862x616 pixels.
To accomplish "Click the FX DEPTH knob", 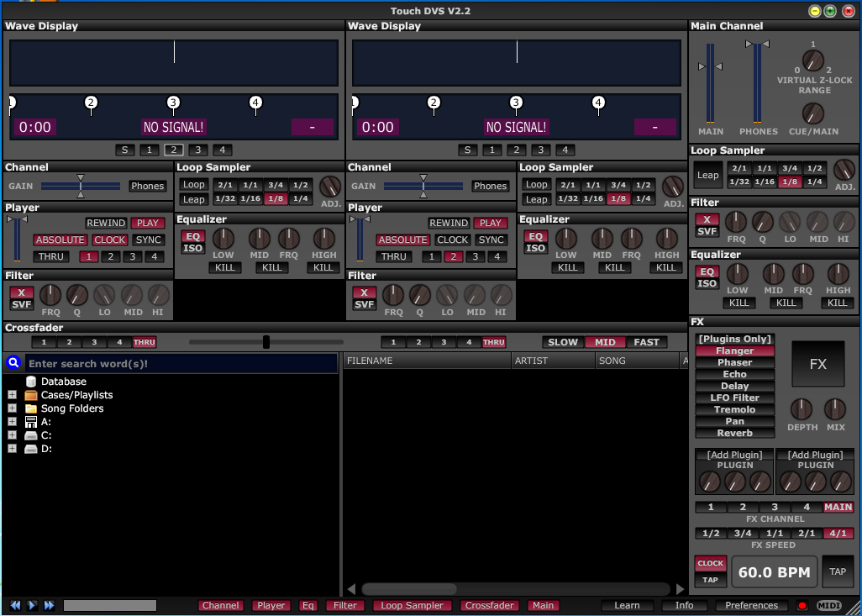I will [x=802, y=409].
